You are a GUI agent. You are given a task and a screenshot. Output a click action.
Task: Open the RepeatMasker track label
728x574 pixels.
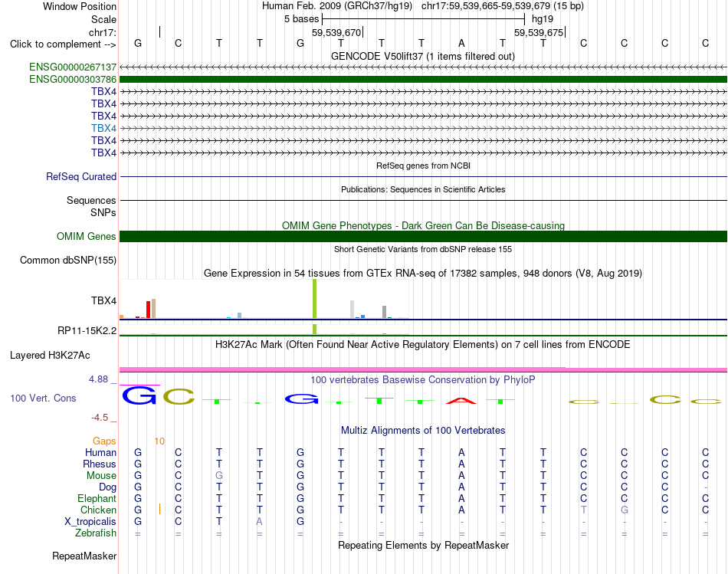(84, 556)
